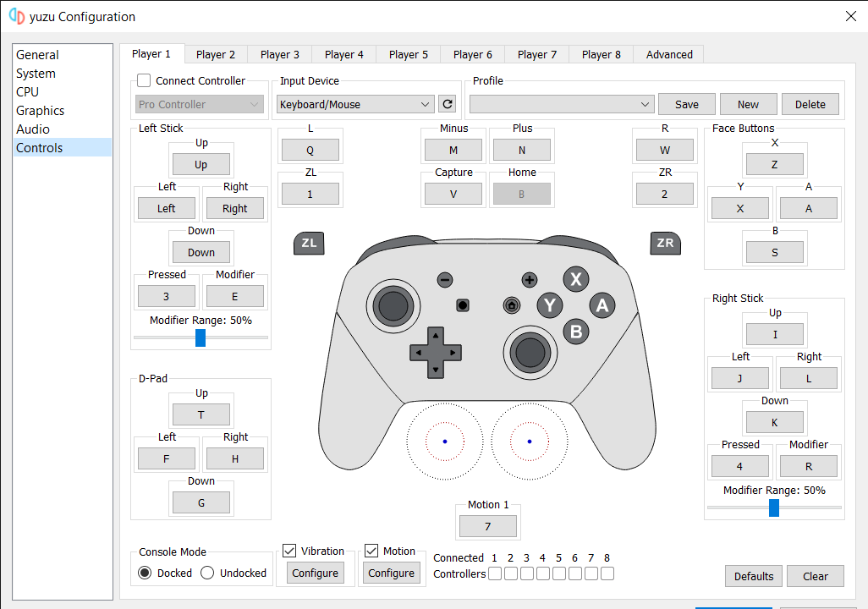Open the Pro Controller type dropdown
Viewport: 868px width, 609px height.
pos(200,104)
